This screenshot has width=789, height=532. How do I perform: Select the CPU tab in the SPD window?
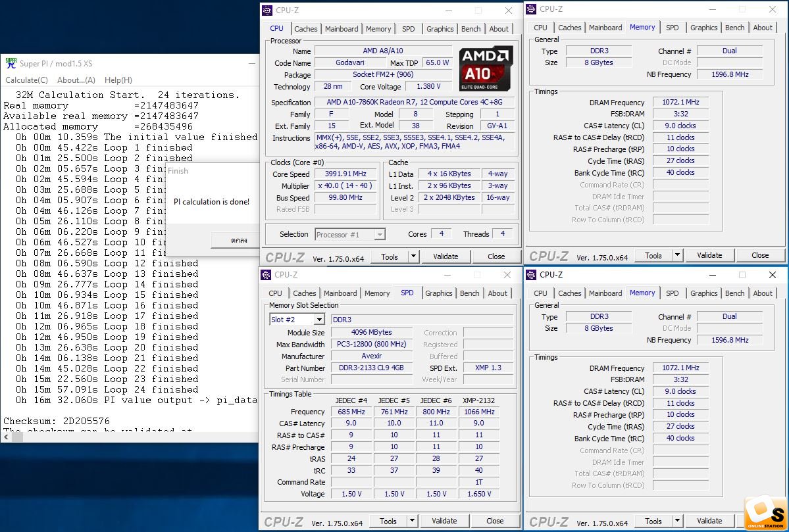pos(275,293)
